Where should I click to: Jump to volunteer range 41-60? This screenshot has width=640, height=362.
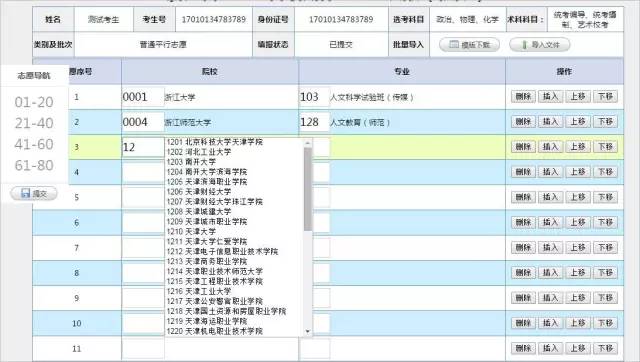(x=34, y=144)
